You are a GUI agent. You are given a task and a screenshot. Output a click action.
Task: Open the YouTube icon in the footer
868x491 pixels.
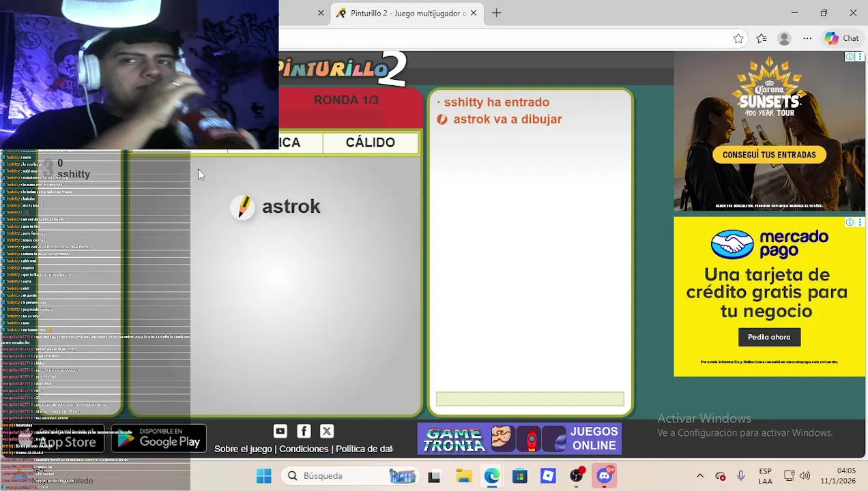280,431
